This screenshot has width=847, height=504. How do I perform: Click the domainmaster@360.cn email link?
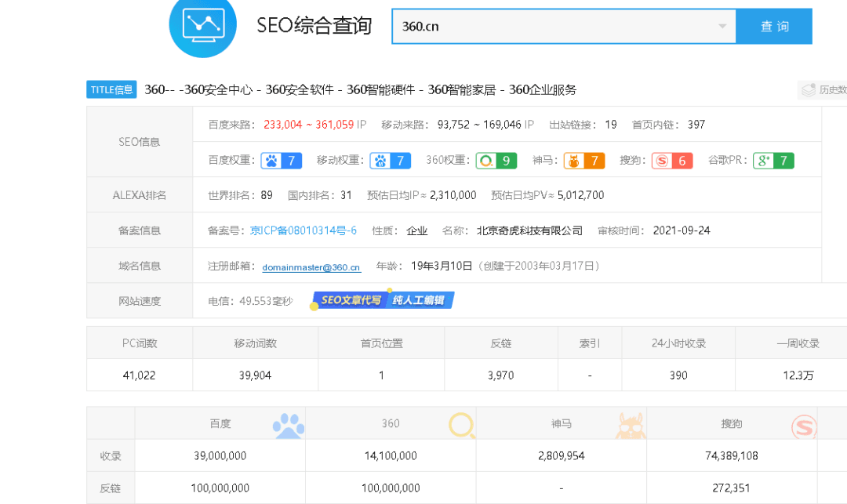pyautogui.click(x=311, y=267)
